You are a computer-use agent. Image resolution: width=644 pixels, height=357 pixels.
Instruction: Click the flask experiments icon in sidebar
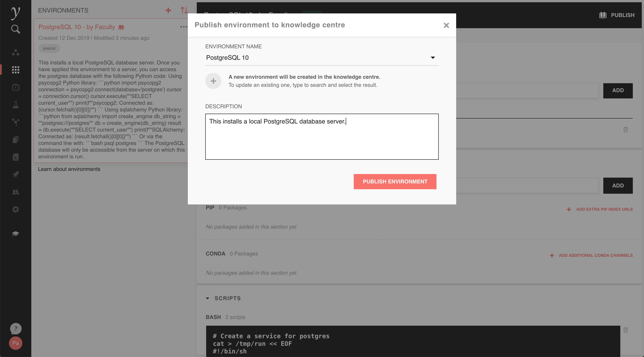point(15,105)
